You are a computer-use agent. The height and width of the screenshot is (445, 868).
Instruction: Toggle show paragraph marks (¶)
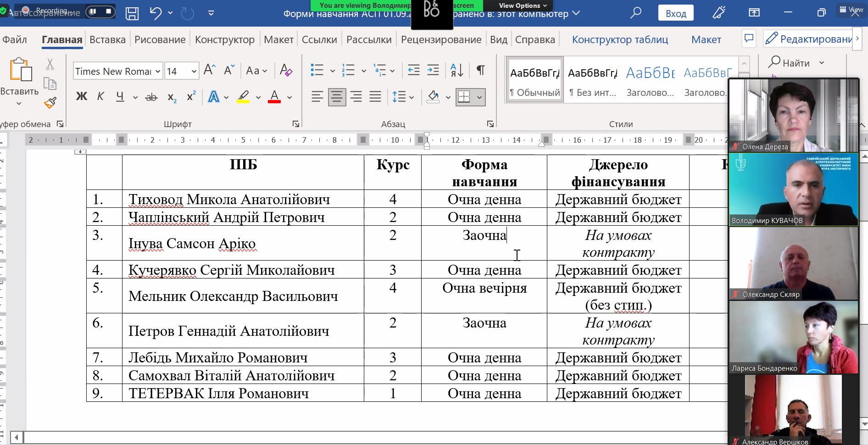(x=481, y=71)
